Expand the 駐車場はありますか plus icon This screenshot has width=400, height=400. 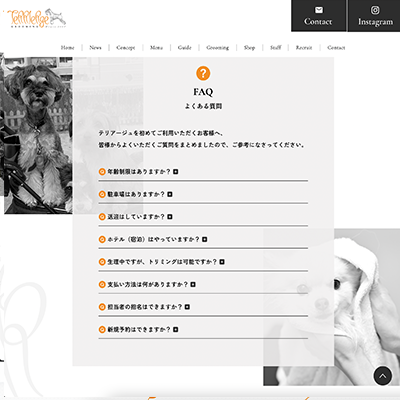tap(170, 194)
